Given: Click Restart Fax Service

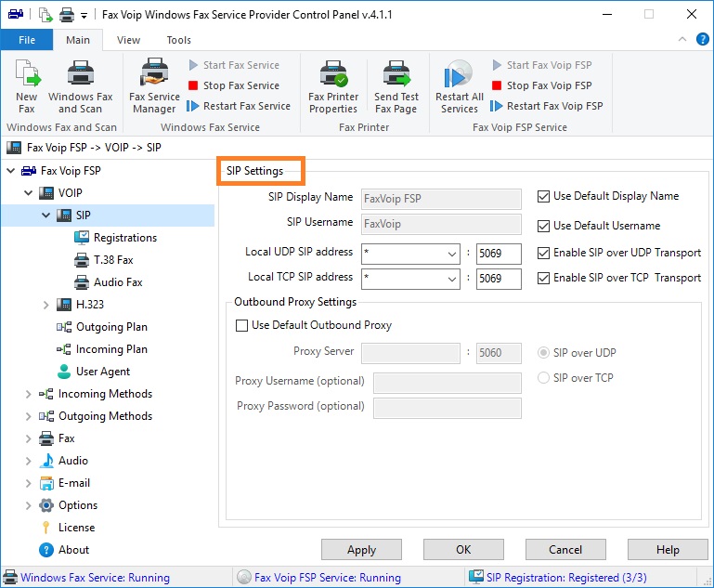Looking at the screenshot, I should [239, 106].
